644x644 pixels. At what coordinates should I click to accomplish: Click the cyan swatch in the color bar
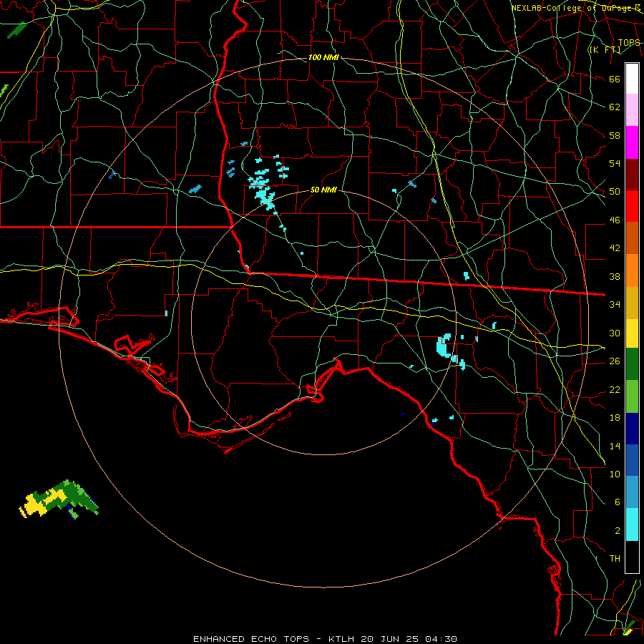(632, 525)
